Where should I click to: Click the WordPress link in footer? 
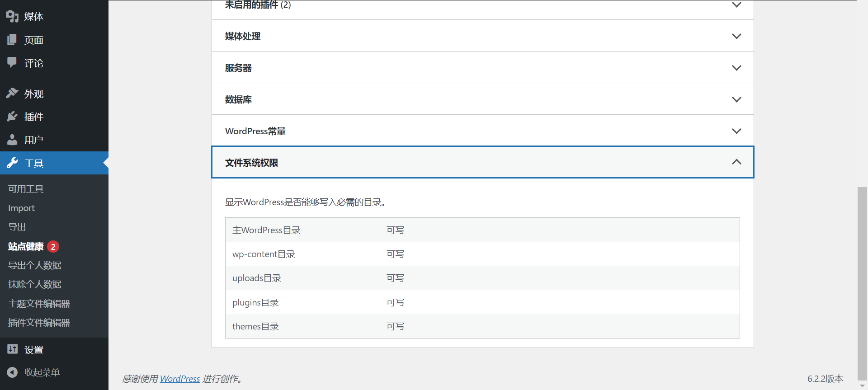180,379
